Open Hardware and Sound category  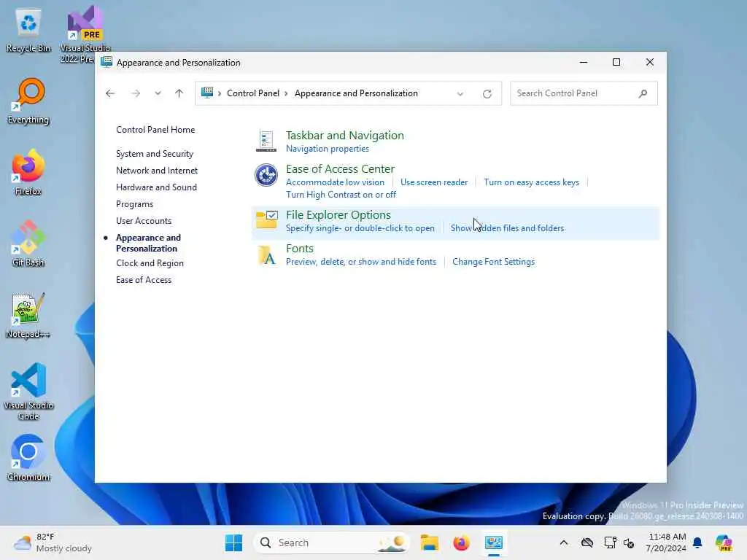156,187
